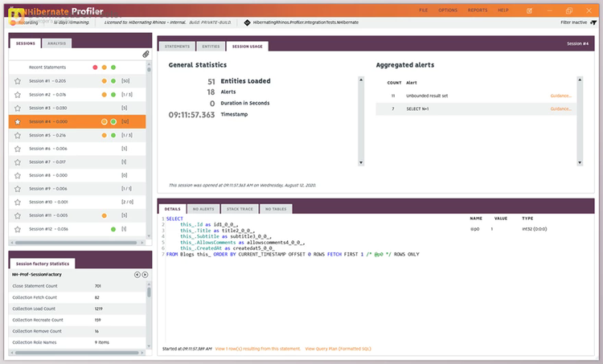
Task: Open the FILE menu
Action: (x=424, y=10)
